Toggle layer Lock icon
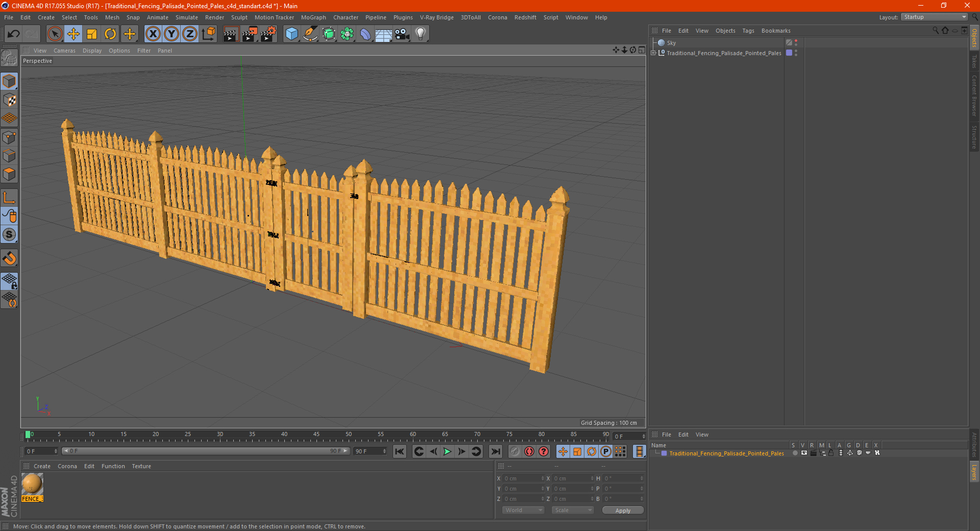Screen dimensions: 980x531 click(831, 453)
